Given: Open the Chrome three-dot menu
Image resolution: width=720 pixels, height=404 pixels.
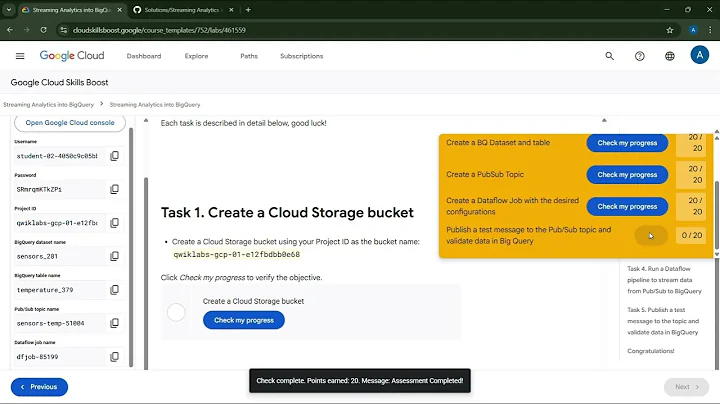Looking at the screenshot, I should tap(710, 30).
